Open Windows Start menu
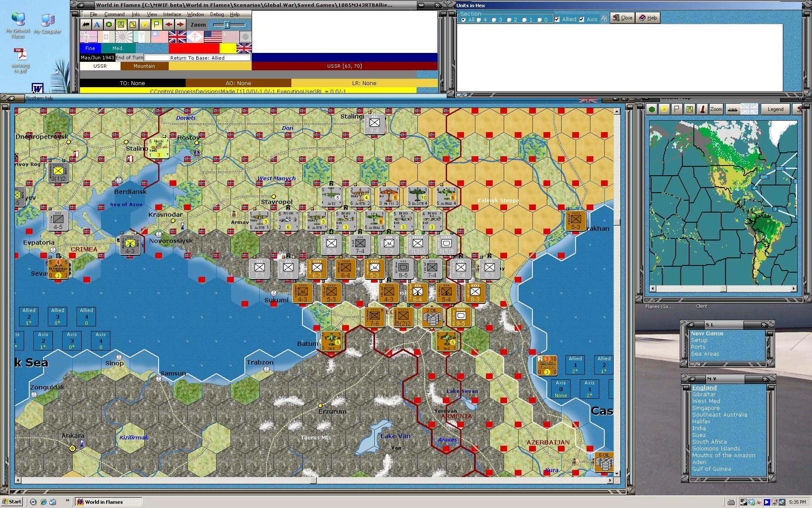This screenshot has width=812, height=508. click(x=11, y=502)
